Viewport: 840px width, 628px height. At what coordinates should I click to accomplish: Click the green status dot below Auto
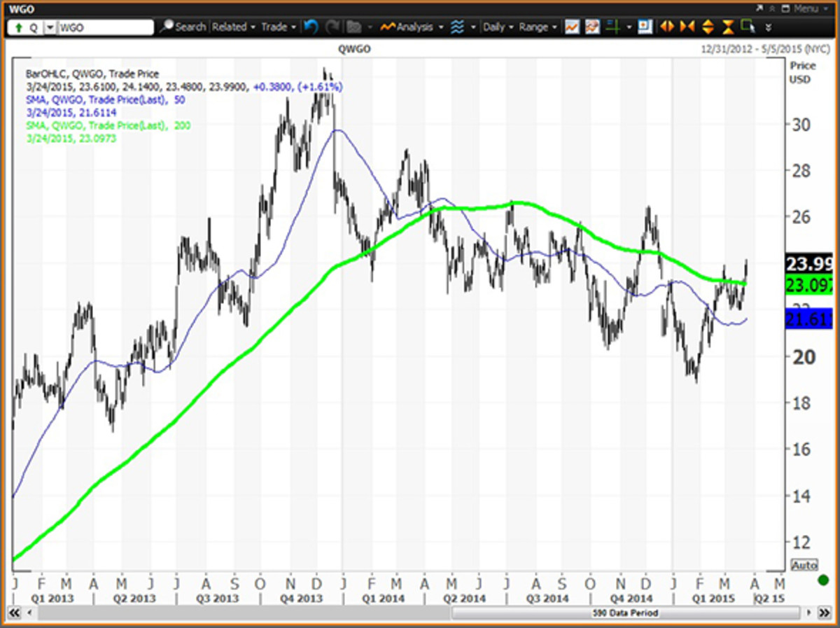(823, 580)
